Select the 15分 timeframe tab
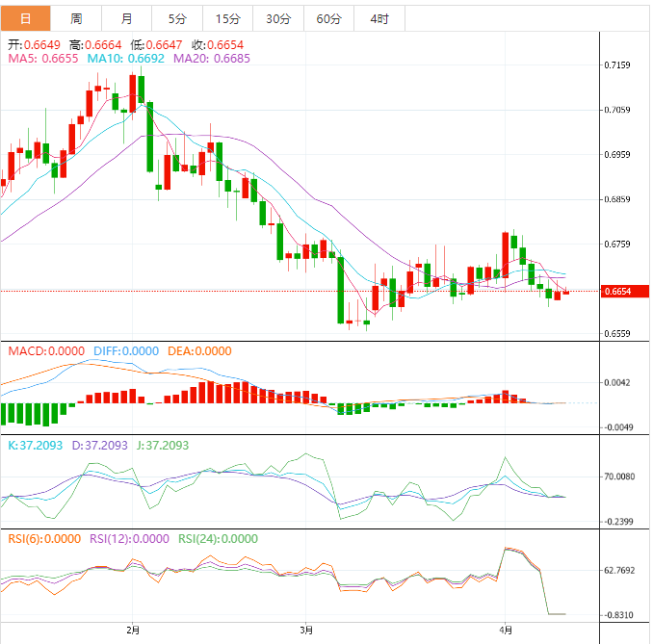Image resolution: width=653 pixels, height=644 pixels. click(x=227, y=18)
